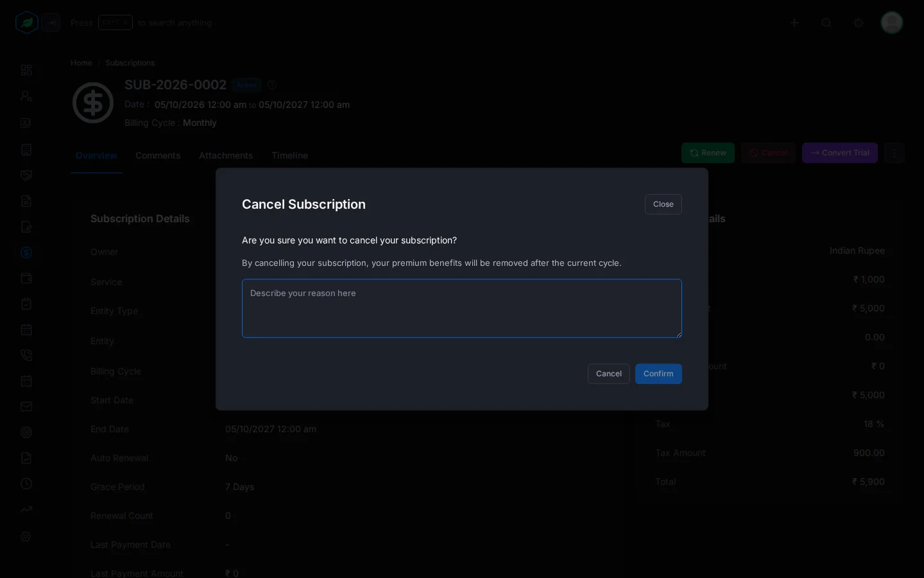Open the search magnifier icon in top bar
The image size is (924, 578).
pyautogui.click(x=826, y=23)
